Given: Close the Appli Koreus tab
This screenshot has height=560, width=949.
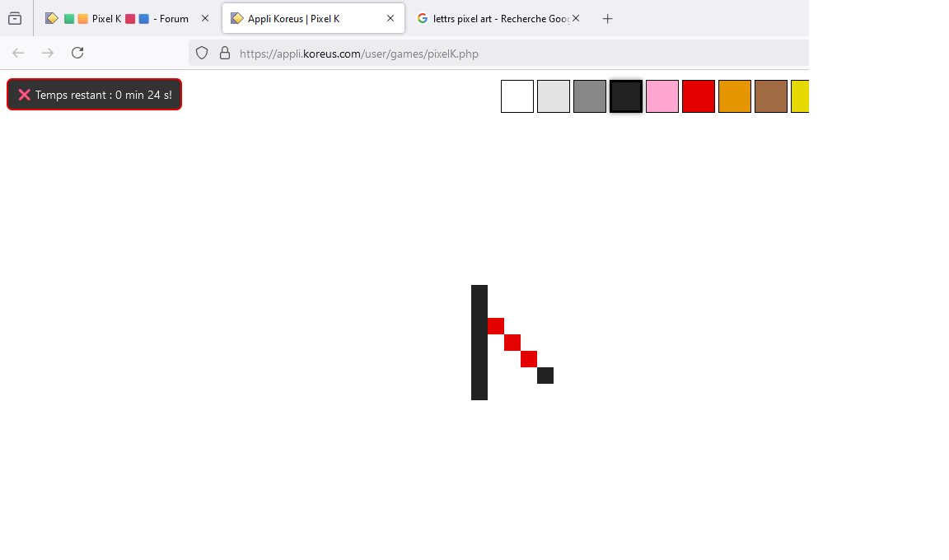Looking at the screenshot, I should click(390, 18).
